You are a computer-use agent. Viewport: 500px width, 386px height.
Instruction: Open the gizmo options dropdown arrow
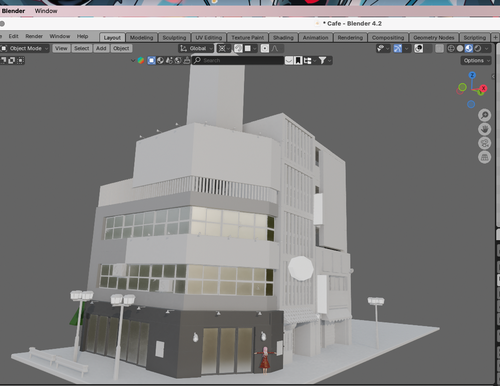tap(407, 49)
